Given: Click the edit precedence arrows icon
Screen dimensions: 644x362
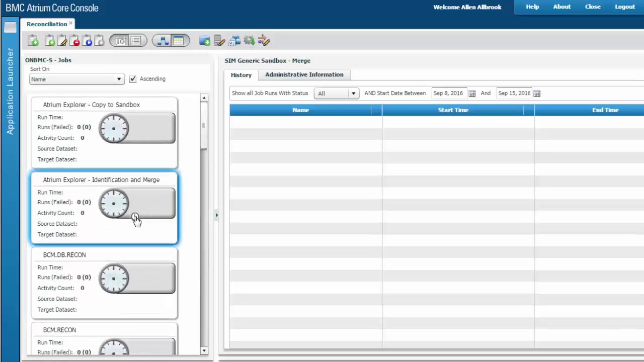Looking at the screenshot, I should point(264,41).
